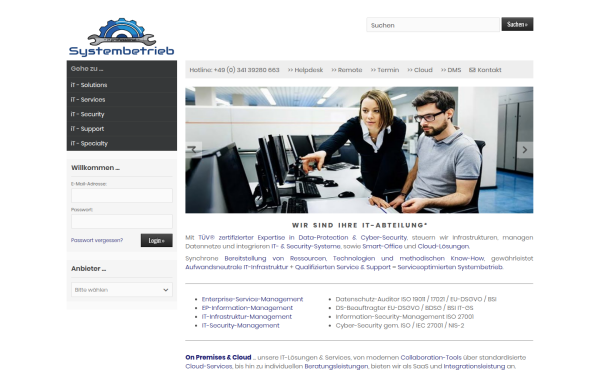Go to previous slide with left arrow
The width and height of the screenshot is (600, 375).
pyautogui.click(x=194, y=150)
